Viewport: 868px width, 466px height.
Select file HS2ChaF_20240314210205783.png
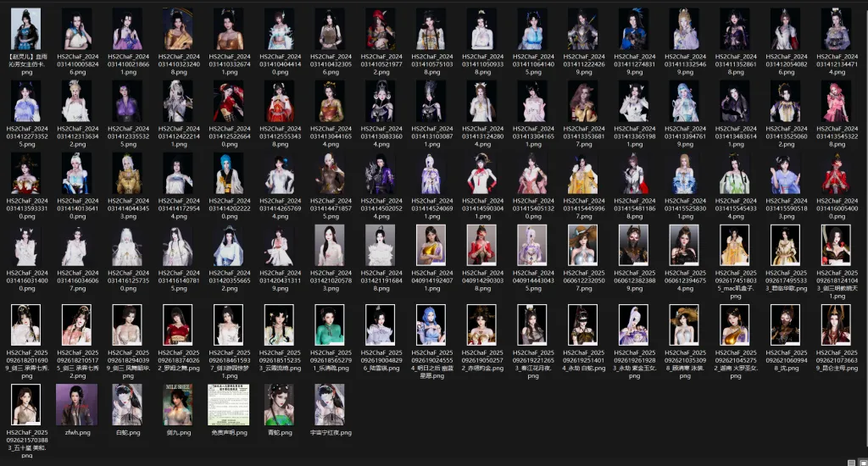[331, 246]
